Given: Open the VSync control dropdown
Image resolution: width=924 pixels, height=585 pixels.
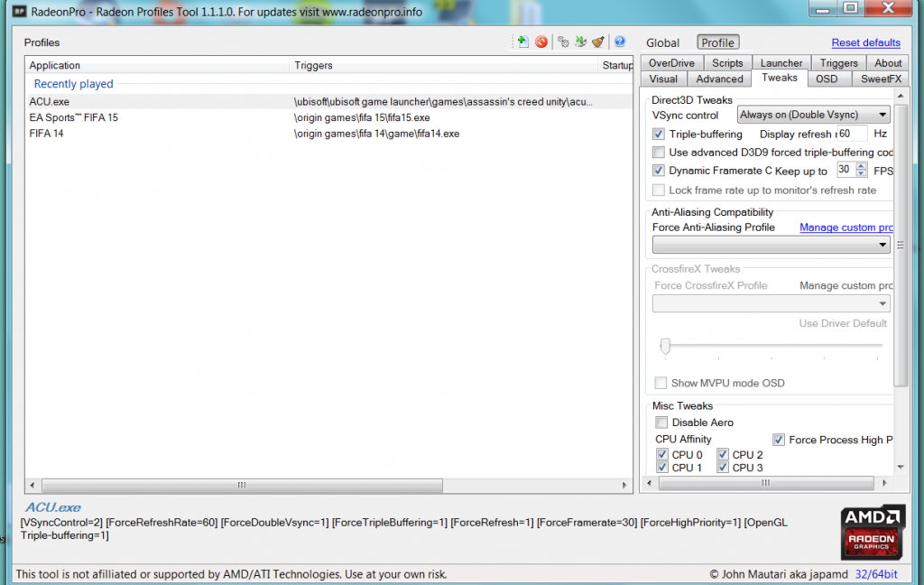Looking at the screenshot, I should tap(813, 115).
